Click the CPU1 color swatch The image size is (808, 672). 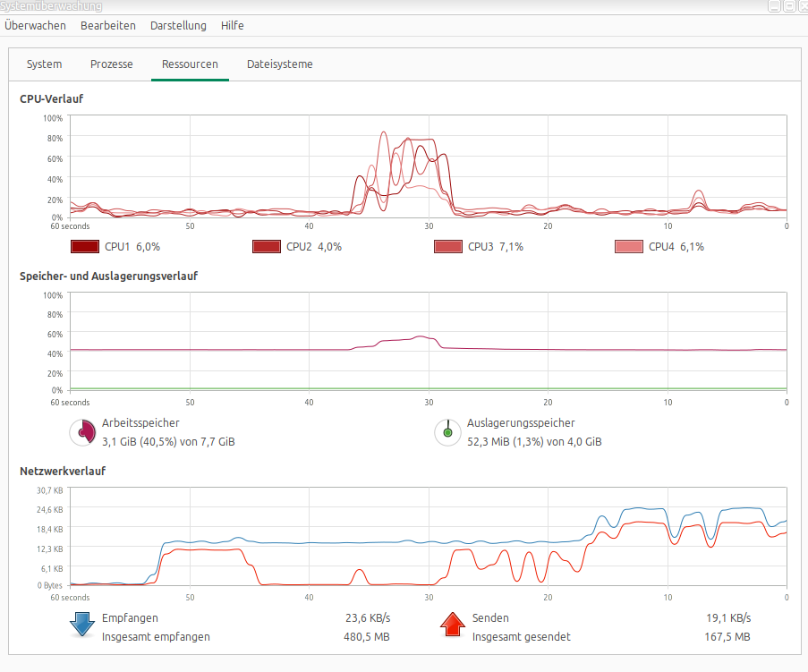pos(84,247)
